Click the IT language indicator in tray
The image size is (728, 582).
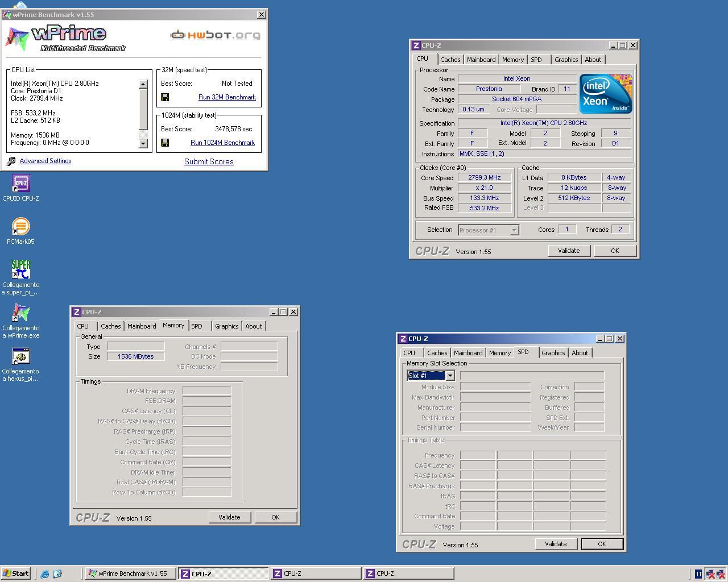point(698,574)
